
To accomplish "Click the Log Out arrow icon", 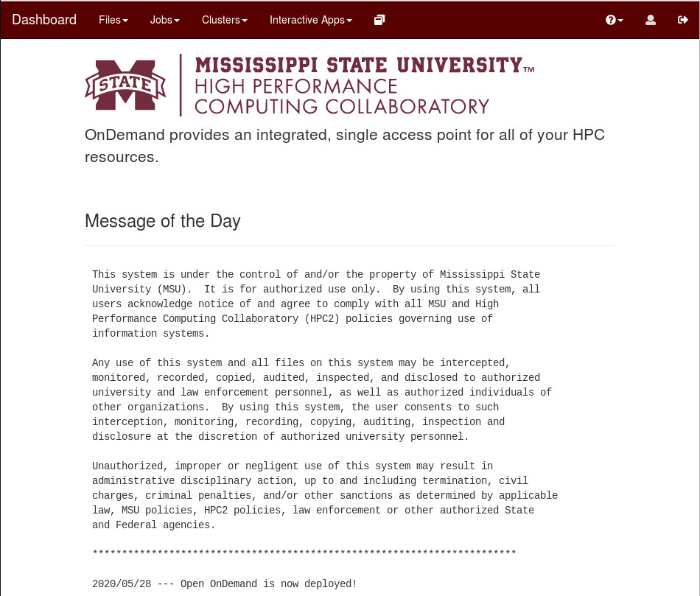I will tap(683, 20).
